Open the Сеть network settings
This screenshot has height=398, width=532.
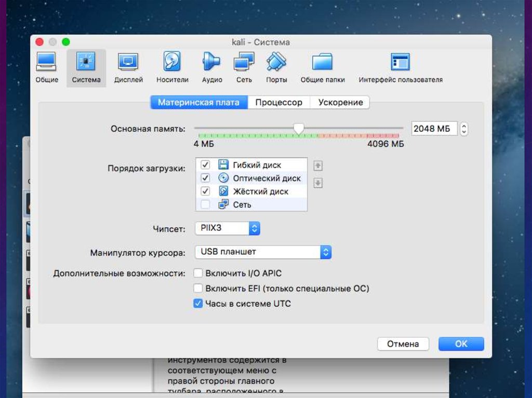tap(244, 67)
